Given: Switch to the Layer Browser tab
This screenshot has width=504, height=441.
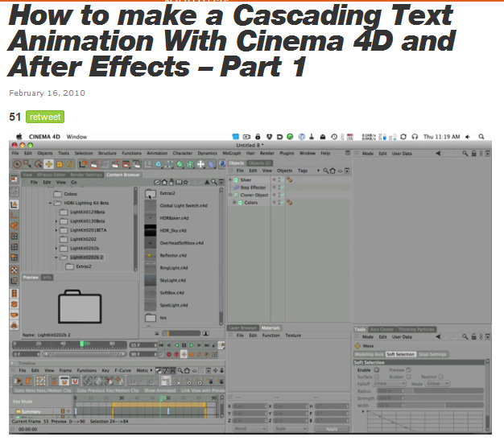Looking at the screenshot, I should [x=243, y=328].
